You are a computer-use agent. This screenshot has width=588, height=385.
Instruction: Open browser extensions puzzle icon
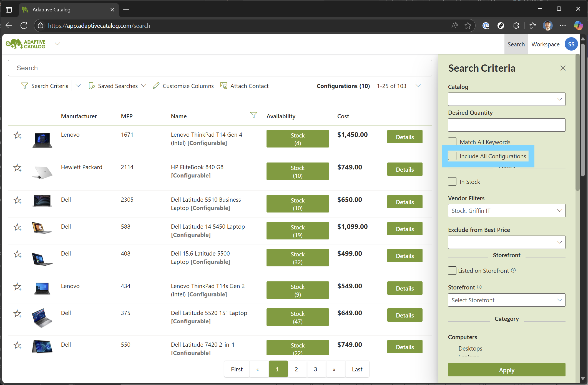pyautogui.click(x=516, y=26)
